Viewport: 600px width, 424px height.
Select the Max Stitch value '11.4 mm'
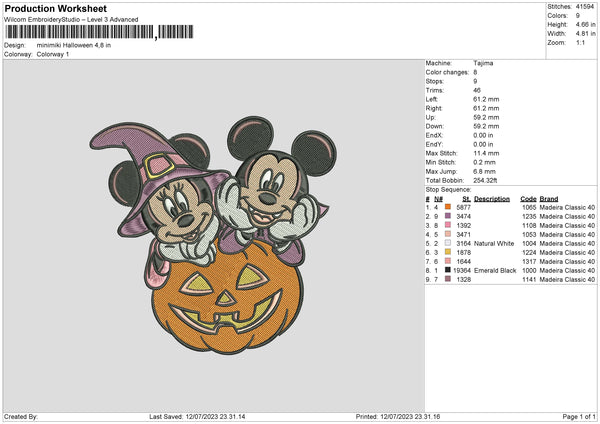point(486,153)
